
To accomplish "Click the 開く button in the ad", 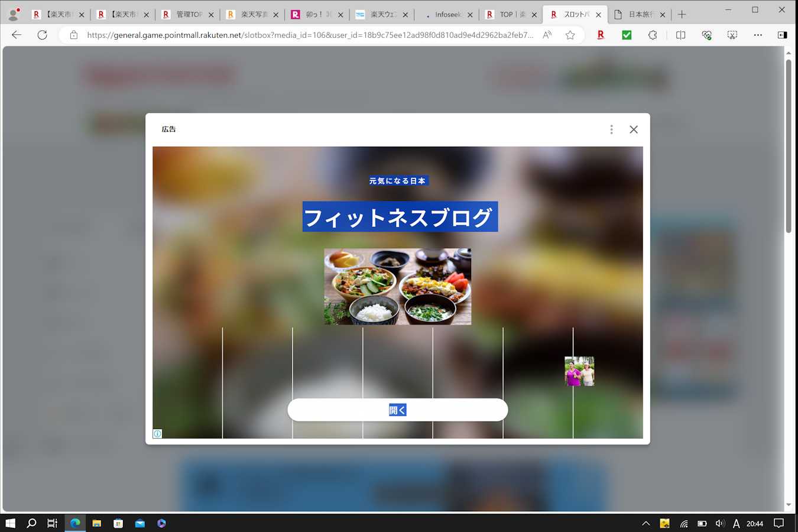I will click(x=398, y=410).
